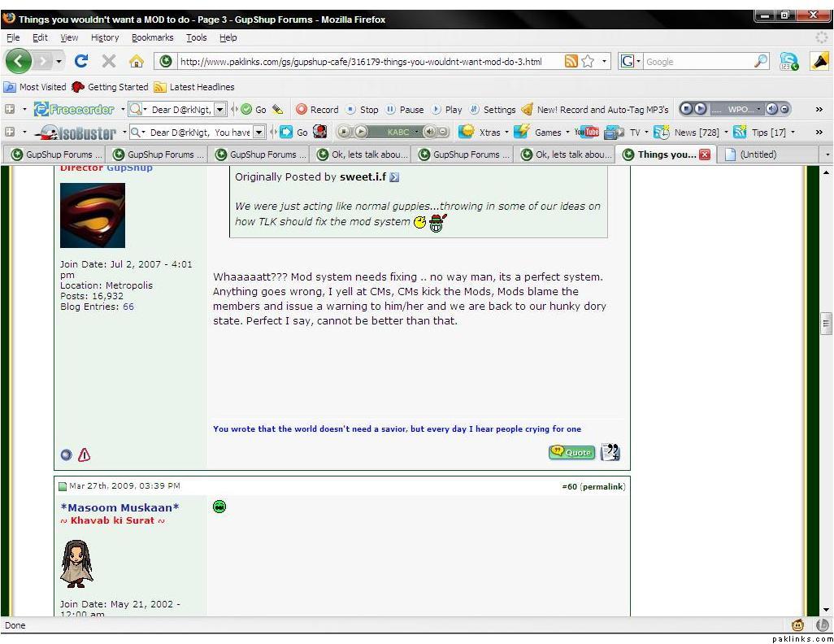Image resolution: width=834 pixels, height=644 pixels.
Task: Check the online status indicator of Director
Action: click(66, 455)
